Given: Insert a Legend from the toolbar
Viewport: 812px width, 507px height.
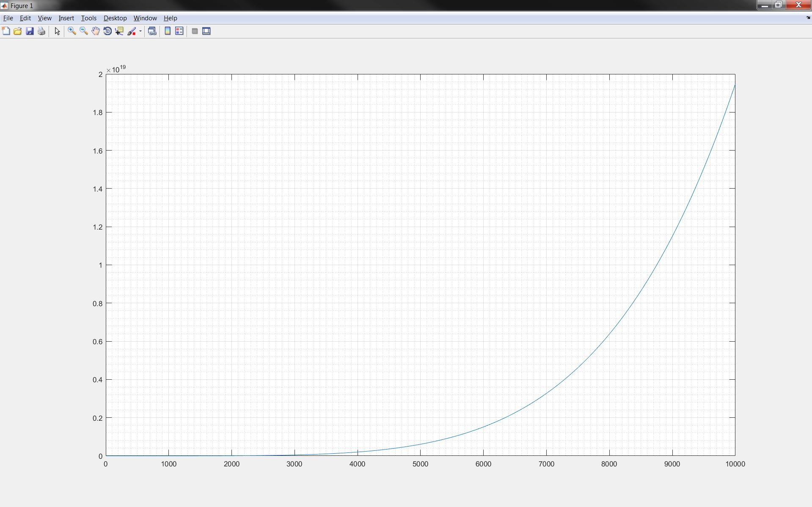Looking at the screenshot, I should pyautogui.click(x=179, y=31).
